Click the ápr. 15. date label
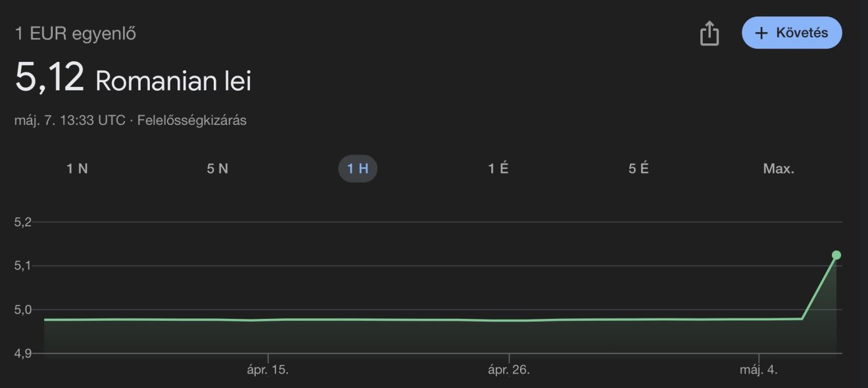This screenshot has width=868, height=388. 268,370
